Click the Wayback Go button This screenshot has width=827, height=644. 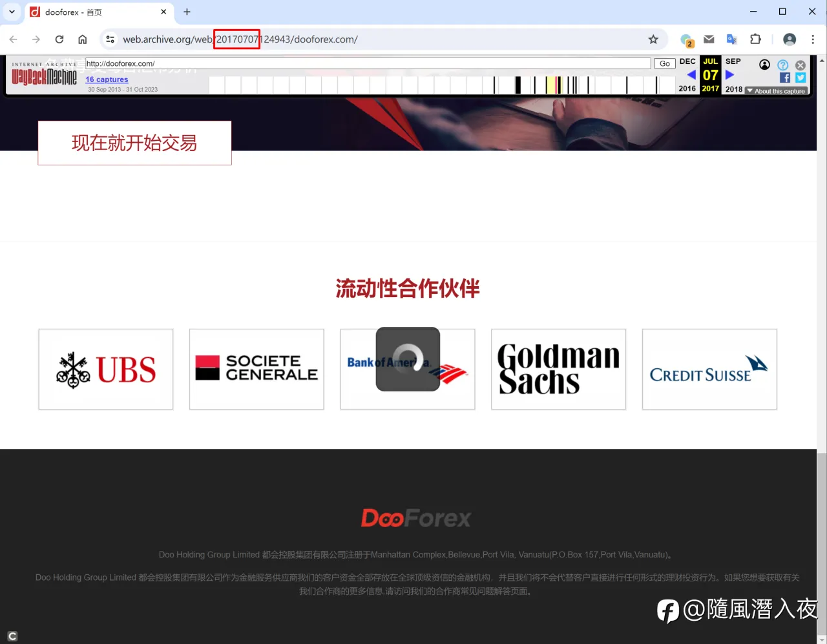[x=665, y=63]
